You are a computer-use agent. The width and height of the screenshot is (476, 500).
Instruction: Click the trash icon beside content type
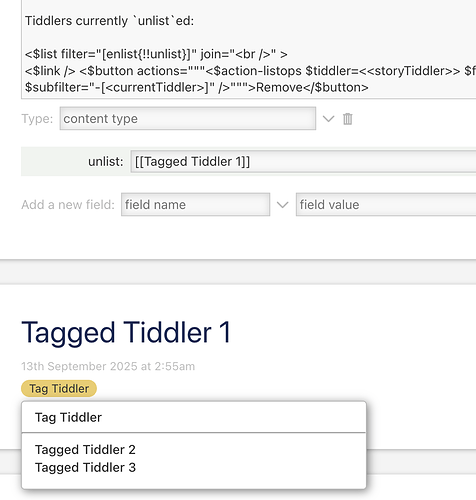click(347, 119)
